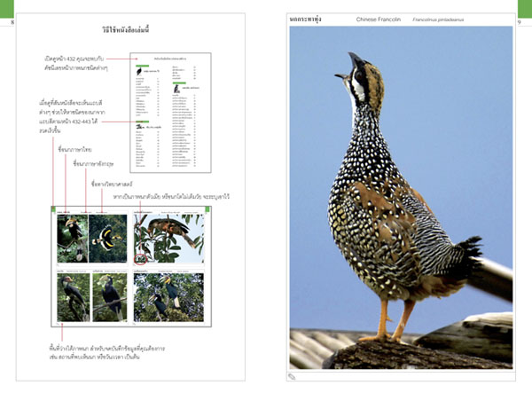Click the caption mentioning pages 432-443
The image size is (532, 393).
coord(72,116)
